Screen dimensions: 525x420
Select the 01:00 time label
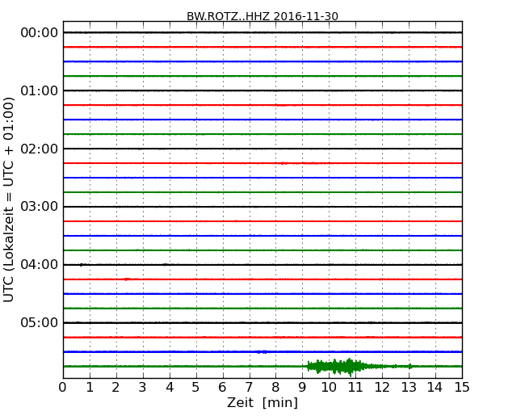click(40, 90)
